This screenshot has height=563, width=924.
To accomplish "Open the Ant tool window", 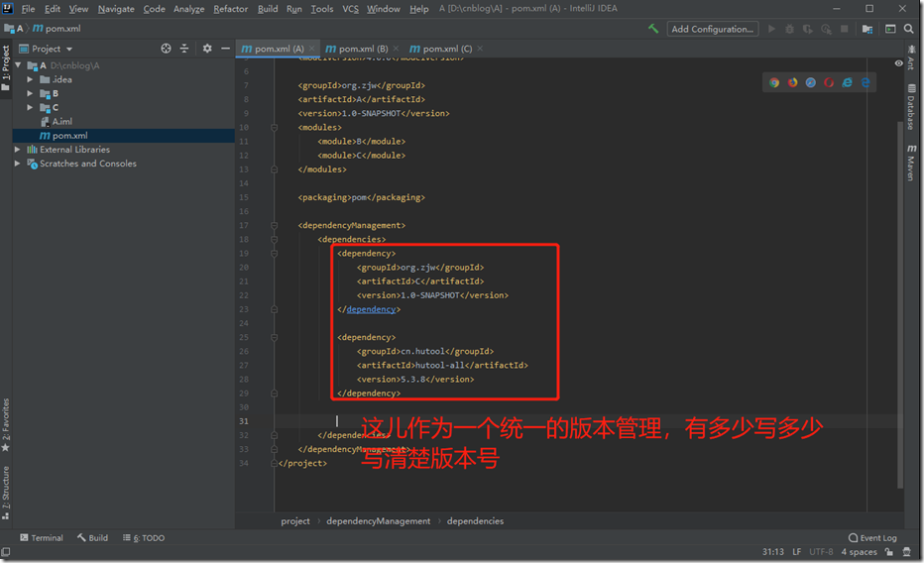I will (x=912, y=57).
